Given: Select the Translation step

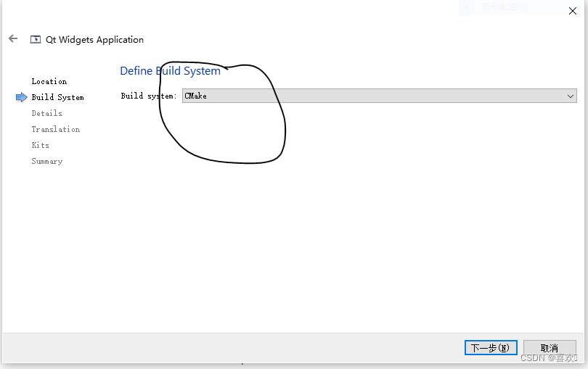Looking at the screenshot, I should point(55,129).
